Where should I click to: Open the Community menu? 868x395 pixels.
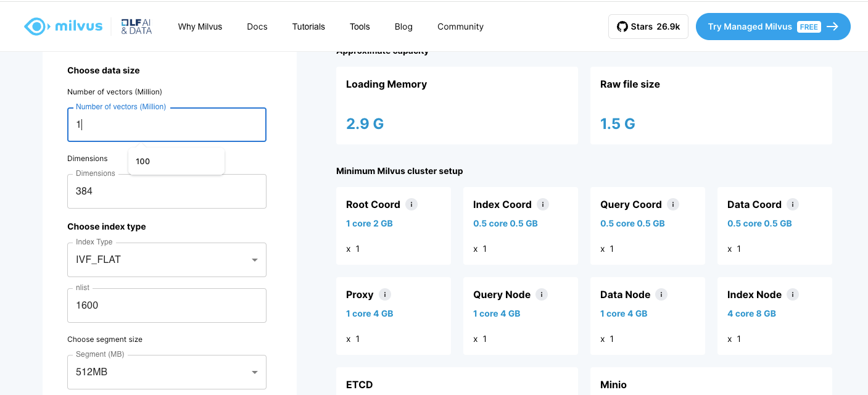(460, 27)
